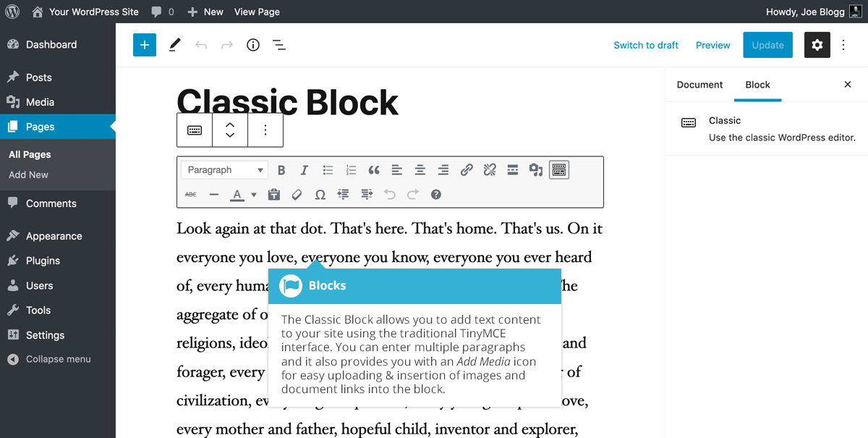Insert the Read More tag
The image size is (868, 438).
pyautogui.click(x=513, y=169)
